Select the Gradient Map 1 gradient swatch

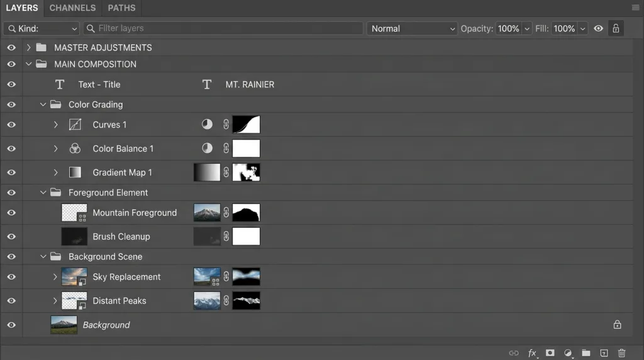coord(207,172)
